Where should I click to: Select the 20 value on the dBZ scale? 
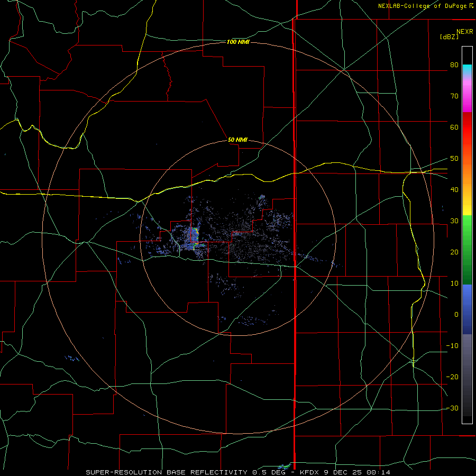(x=454, y=252)
